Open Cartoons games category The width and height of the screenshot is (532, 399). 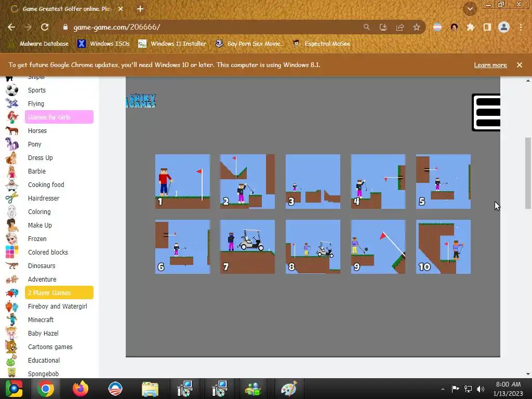tap(50, 347)
